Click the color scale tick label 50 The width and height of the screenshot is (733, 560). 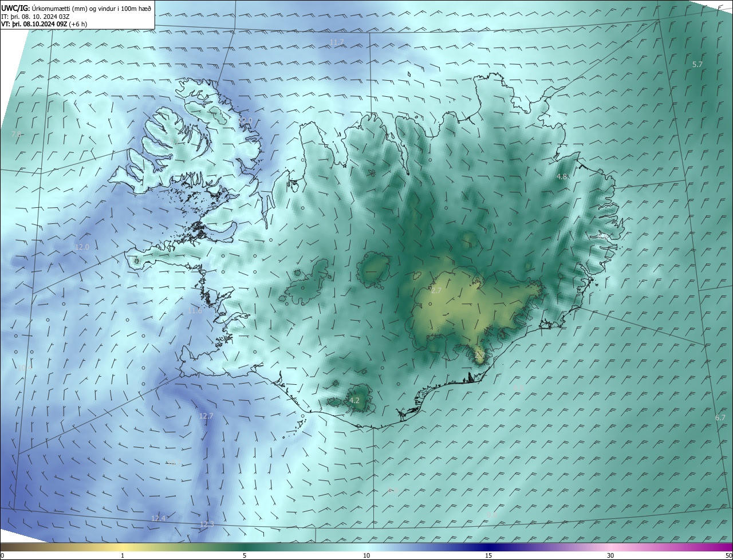[x=728, y=555]
